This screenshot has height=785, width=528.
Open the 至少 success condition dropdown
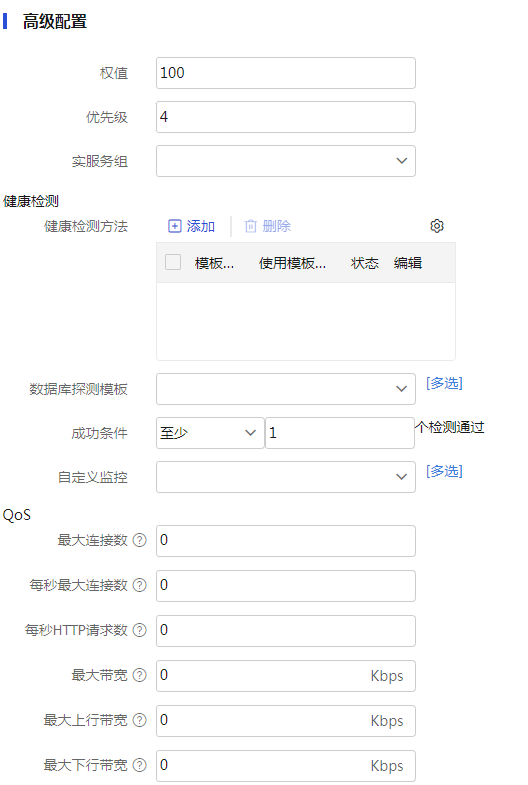point(210,433)
